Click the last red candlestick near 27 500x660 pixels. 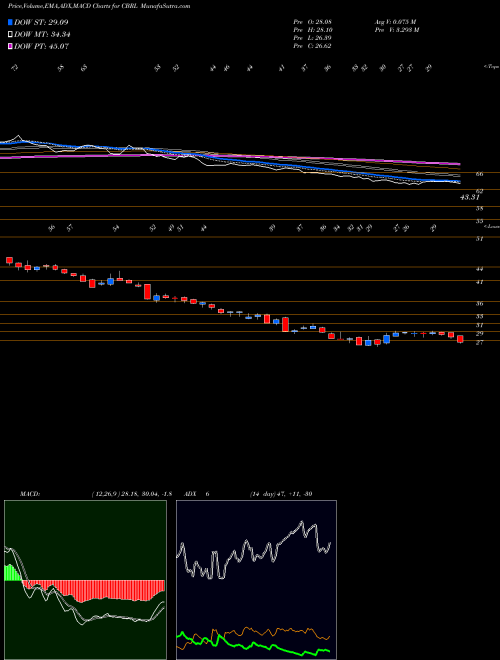[460, 339]
